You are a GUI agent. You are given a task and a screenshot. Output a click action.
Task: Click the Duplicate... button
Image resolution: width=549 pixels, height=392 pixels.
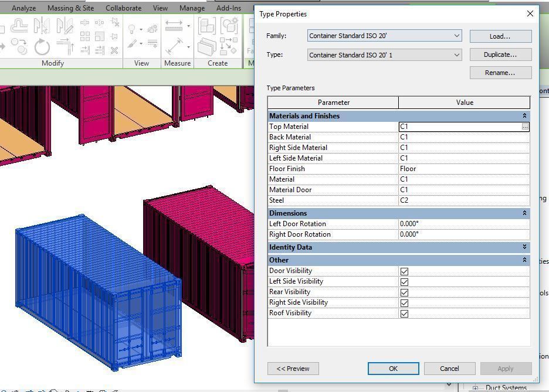(x=500, y=54)
